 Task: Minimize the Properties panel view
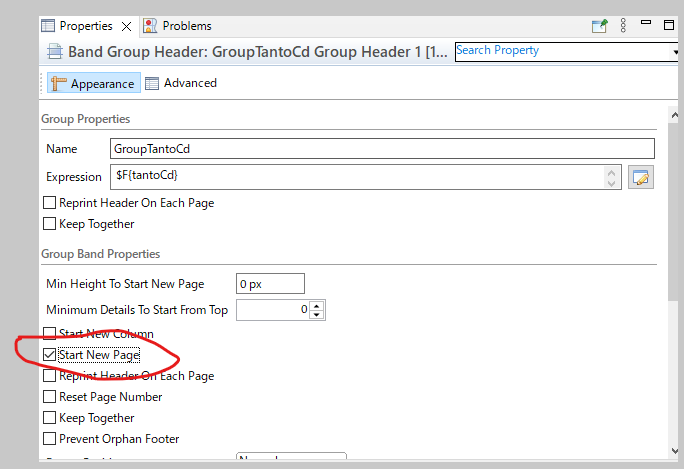(x=647, y=26)
